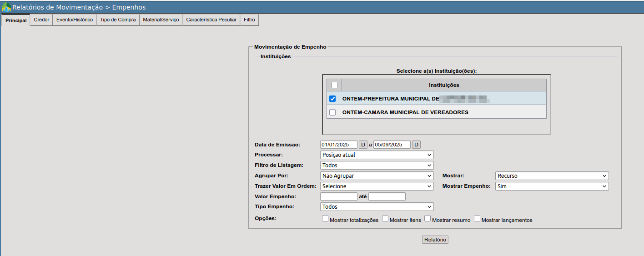Click the application logo icon in title bar
Viewport: 644px width, 256px height.
[x=6, y=7]
